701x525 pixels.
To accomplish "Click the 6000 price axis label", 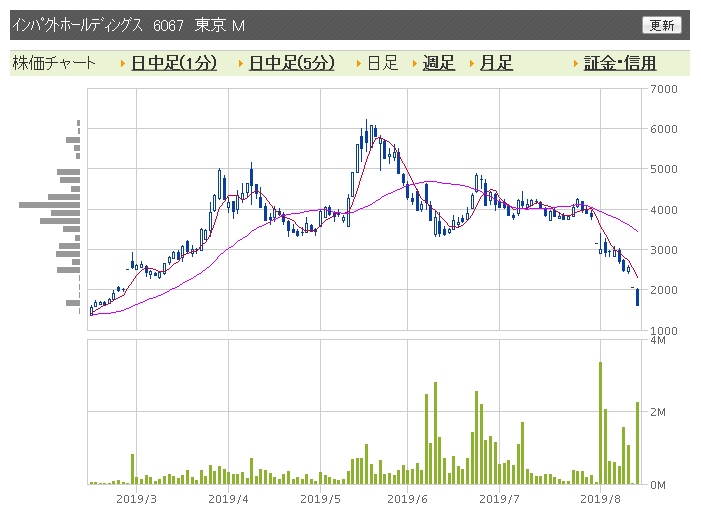I will pos(663,129).
